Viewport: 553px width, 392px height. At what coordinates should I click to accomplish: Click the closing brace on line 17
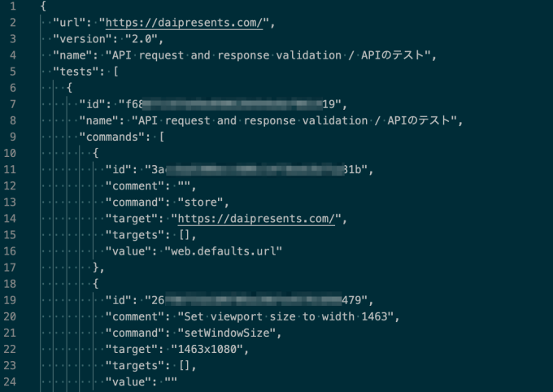click(96, 268)
